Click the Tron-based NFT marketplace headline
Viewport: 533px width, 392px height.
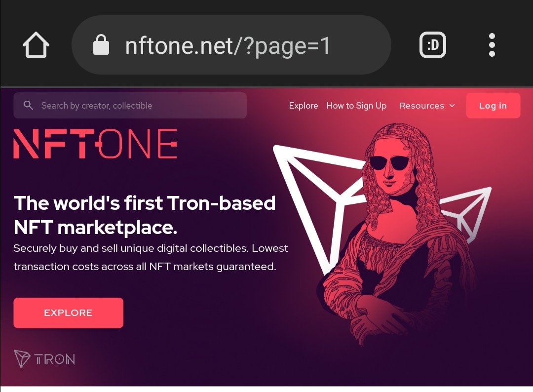145,215
